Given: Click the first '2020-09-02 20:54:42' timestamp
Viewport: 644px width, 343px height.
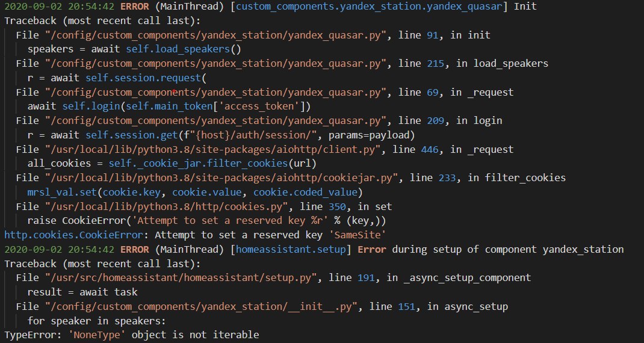Looking at the screenshot, I should [x=59, y=7].
